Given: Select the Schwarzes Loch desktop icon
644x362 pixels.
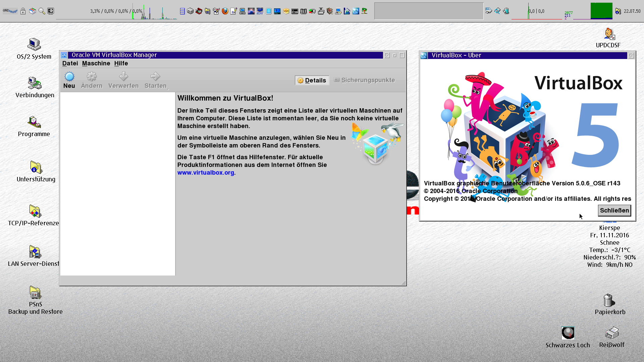Looking at the screenshot, I should click(x=568, y=338).
